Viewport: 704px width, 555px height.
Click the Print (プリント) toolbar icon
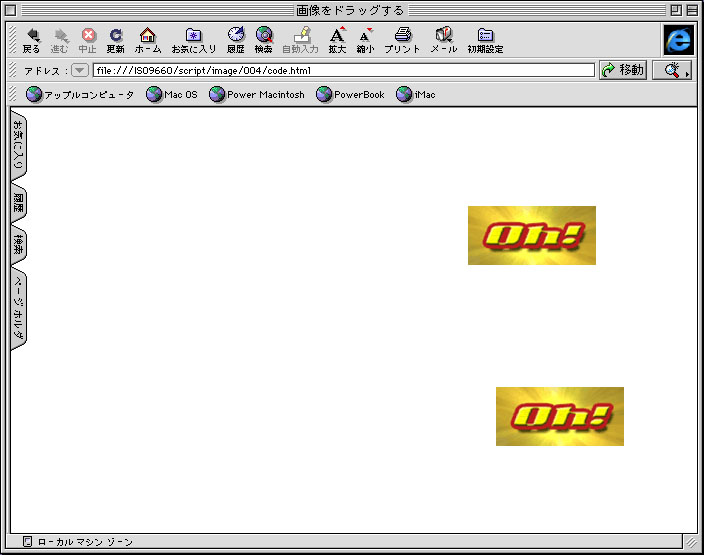402,40
